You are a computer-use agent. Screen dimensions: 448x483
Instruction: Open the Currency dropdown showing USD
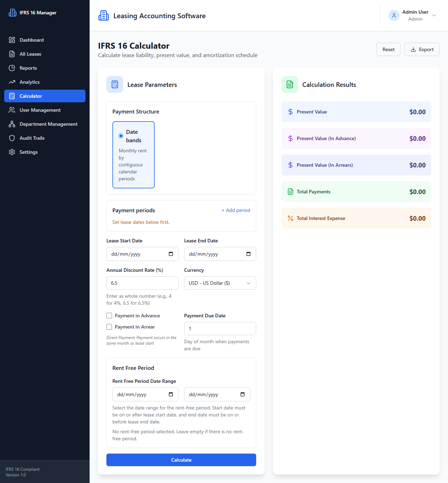[x=220, y=283]
